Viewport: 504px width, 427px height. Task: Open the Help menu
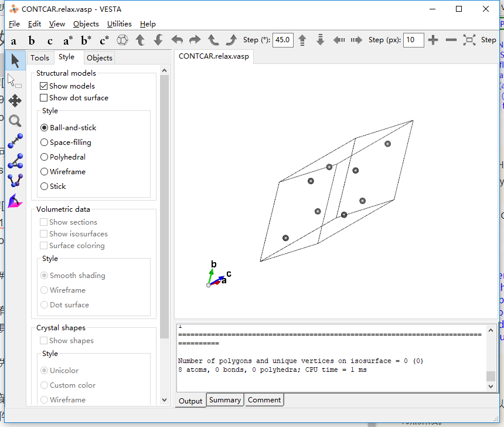148,24
